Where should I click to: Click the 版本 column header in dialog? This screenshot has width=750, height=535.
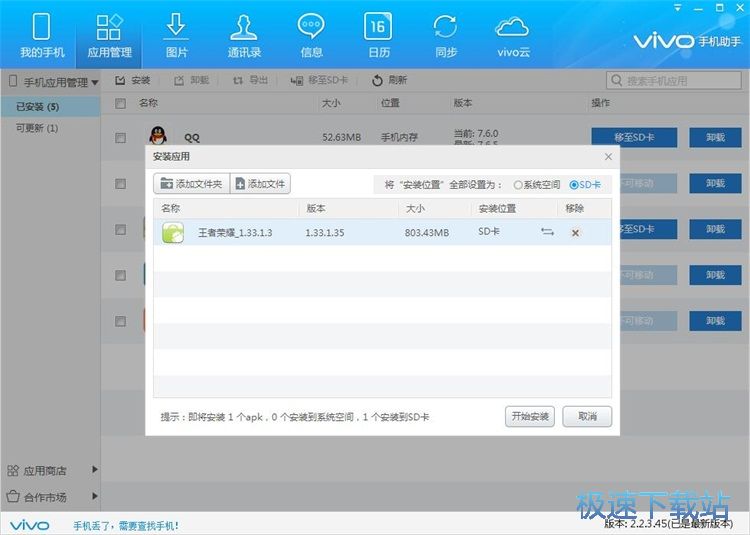pos(316,208)
